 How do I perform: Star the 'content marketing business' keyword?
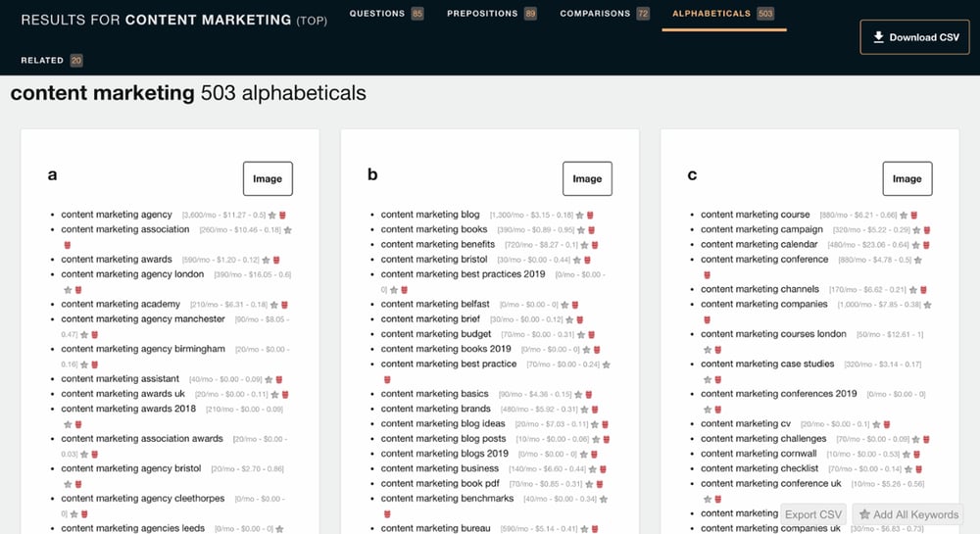click(x=593, y=469)
